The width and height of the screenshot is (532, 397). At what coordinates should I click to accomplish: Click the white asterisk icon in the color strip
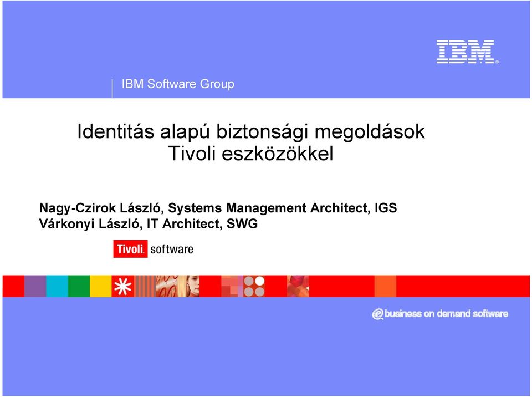pos(122,286)
